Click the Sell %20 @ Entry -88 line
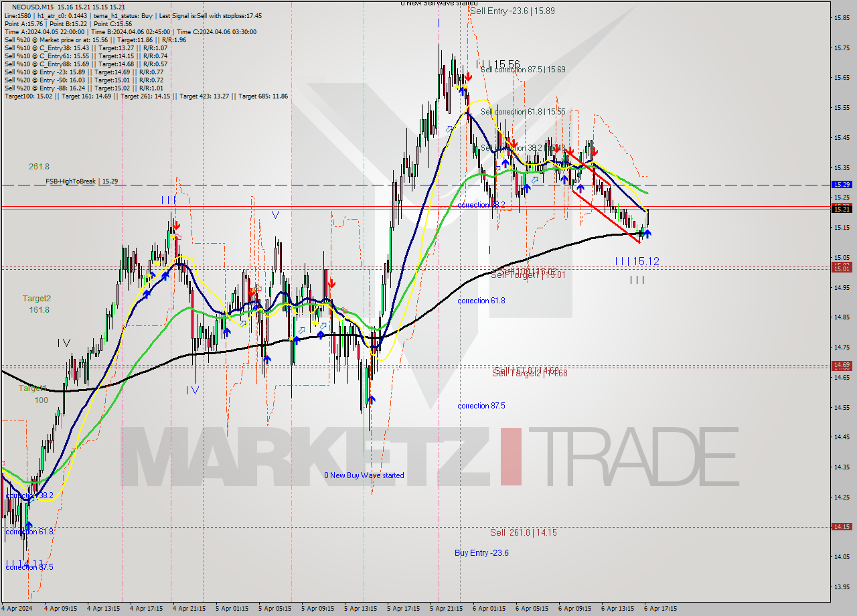 pyautogui.click(x=84, y=88)
